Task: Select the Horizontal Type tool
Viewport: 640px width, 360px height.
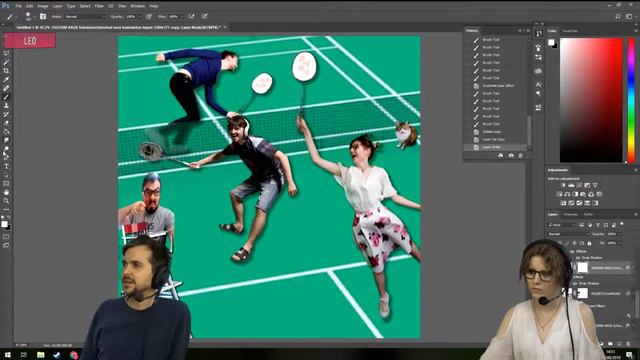Action: click(x=6, y=166)
